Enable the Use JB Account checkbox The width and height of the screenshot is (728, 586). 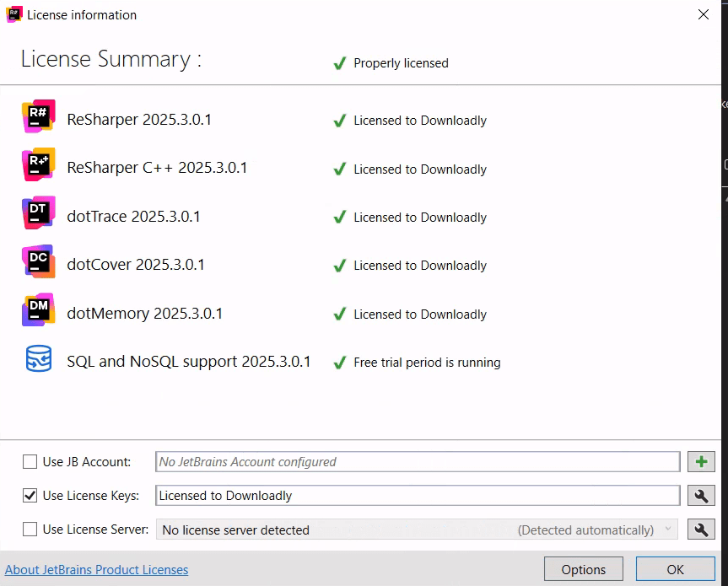coord(30,462)
